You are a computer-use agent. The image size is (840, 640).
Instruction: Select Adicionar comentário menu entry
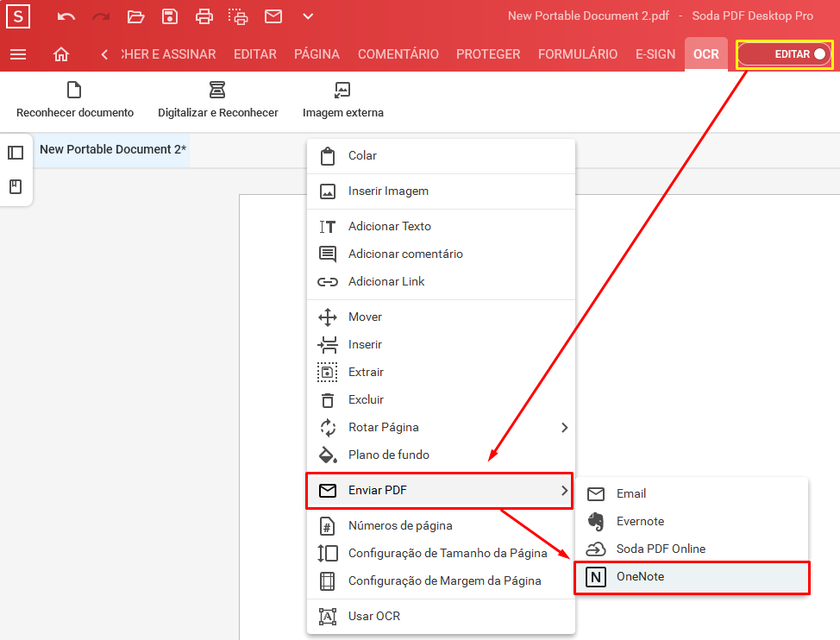coord(441,254)
